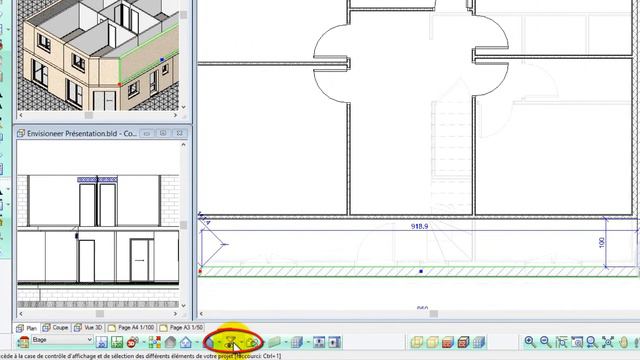Click the zoom in magnifier
This screenshot has height=360, width=640.
(530, 342)
